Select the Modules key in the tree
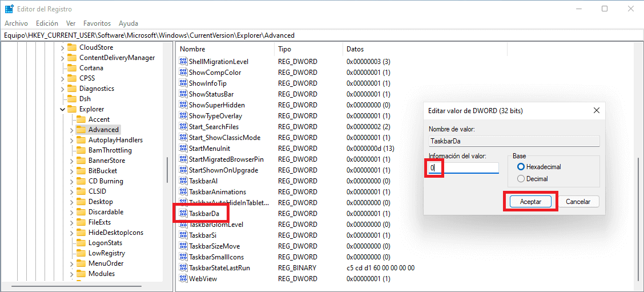Viewport: 644px width, 292px height. 102,274
